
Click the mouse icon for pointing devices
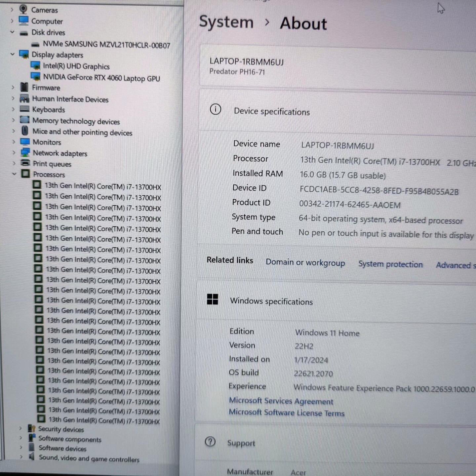(x=25, y=131)
